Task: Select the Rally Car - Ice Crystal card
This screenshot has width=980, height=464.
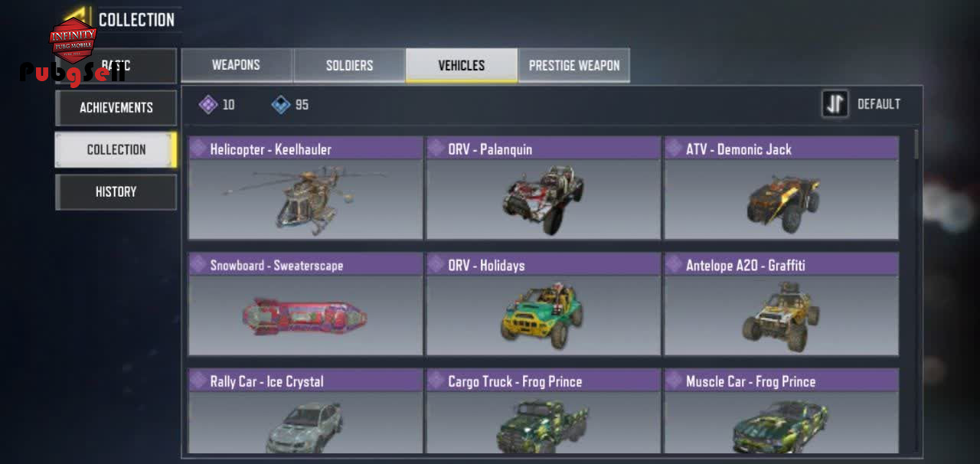Action: (305, 410)
